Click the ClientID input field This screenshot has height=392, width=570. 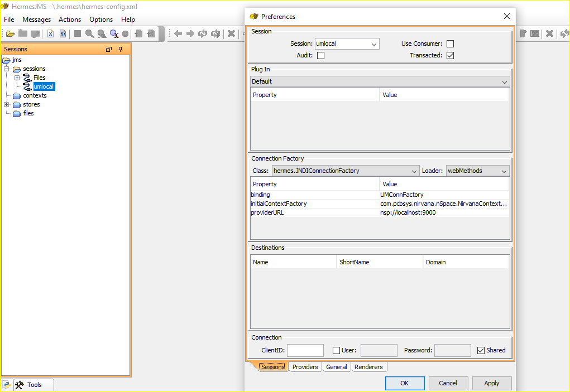305,350
